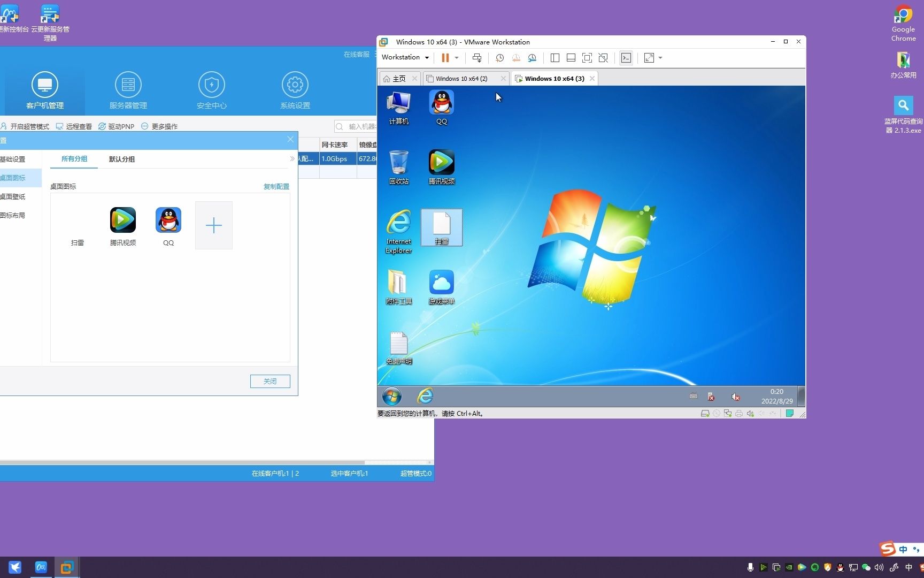Screen dimensions: 924x578
Task: Select the 附件工具 folder in the VM
Action: point(399,287)
